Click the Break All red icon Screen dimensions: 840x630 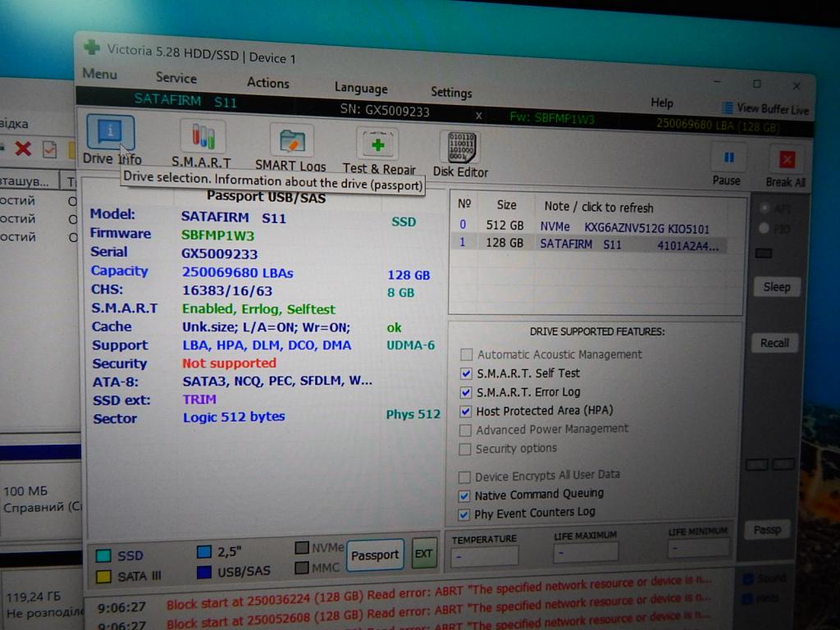[787, 159]
